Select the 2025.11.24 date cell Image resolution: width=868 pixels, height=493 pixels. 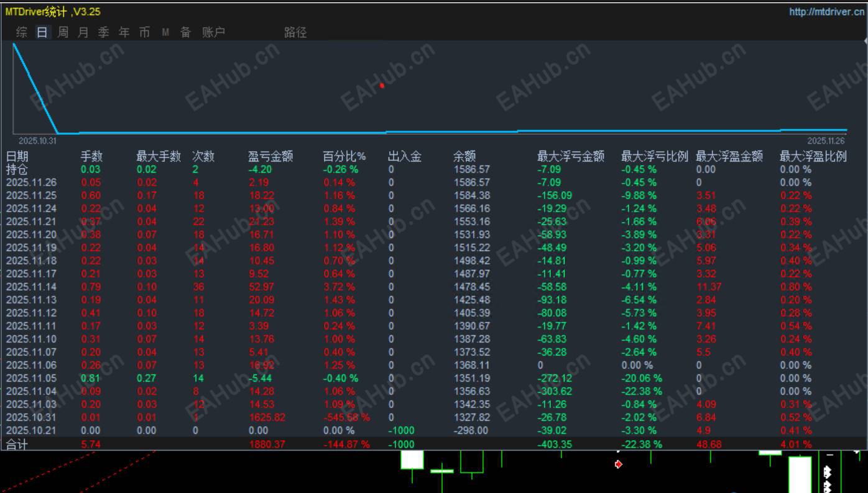click(31, 208)
